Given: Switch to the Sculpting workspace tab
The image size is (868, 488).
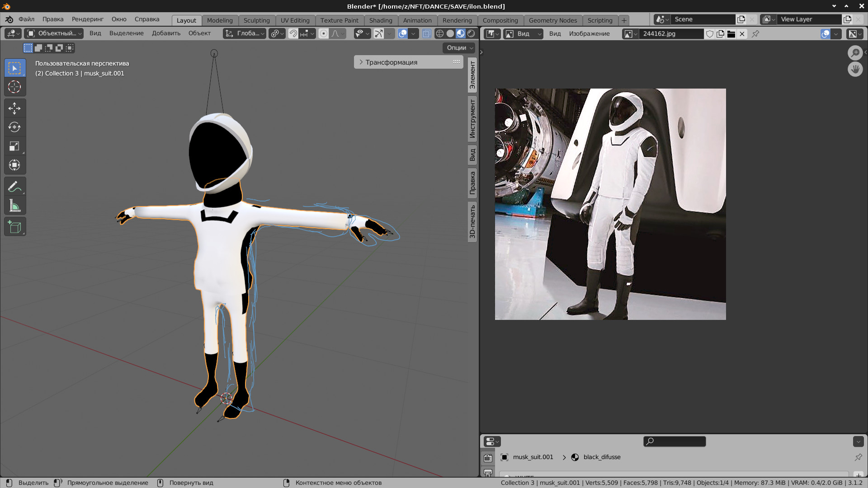Looking at the screenshot, I should 256,20.
